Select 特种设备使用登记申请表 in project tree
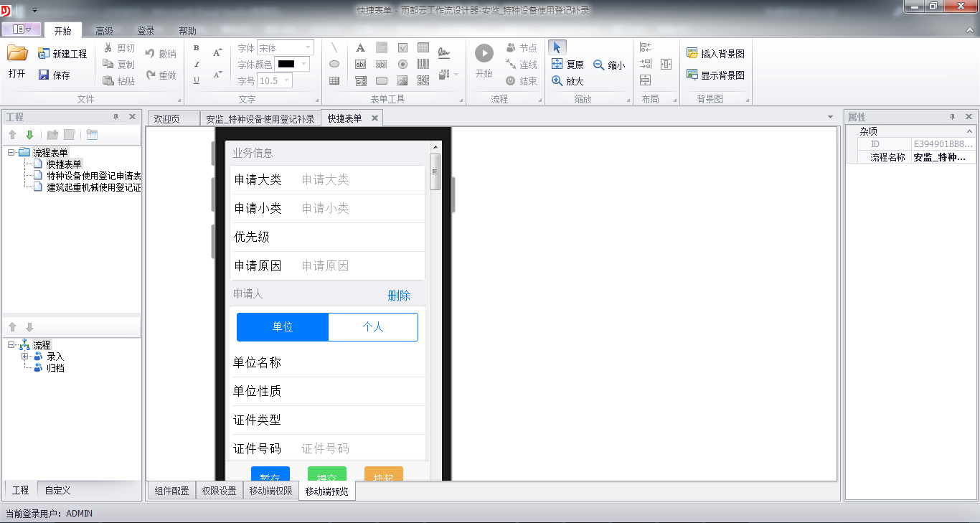The height and width of the screenshot is (523, 980). 94,176
